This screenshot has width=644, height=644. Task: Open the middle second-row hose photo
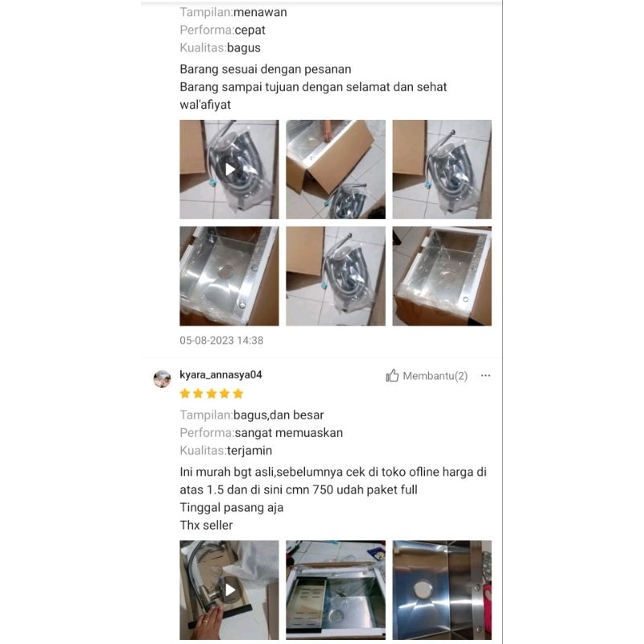click(336, 276)
